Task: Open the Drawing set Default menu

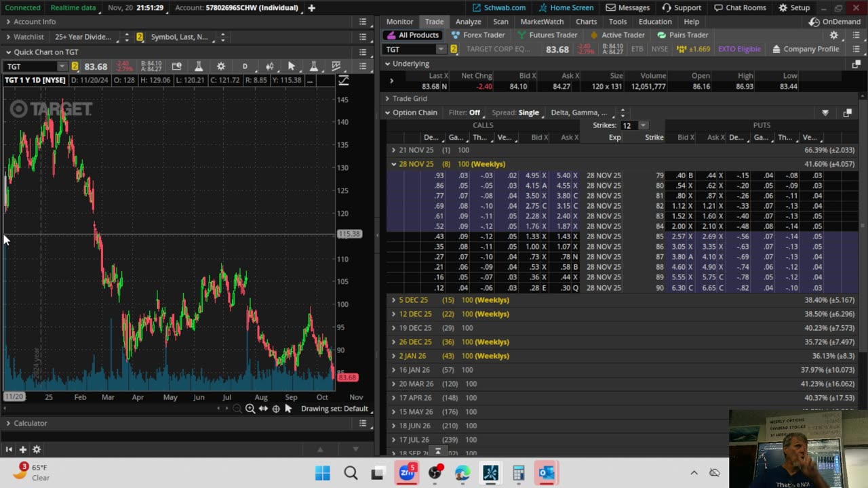Action: point(334,409)
